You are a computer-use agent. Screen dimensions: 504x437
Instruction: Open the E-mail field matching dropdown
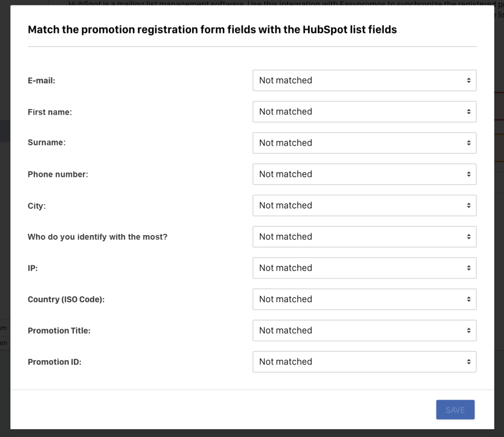click(x=364, y=80)
